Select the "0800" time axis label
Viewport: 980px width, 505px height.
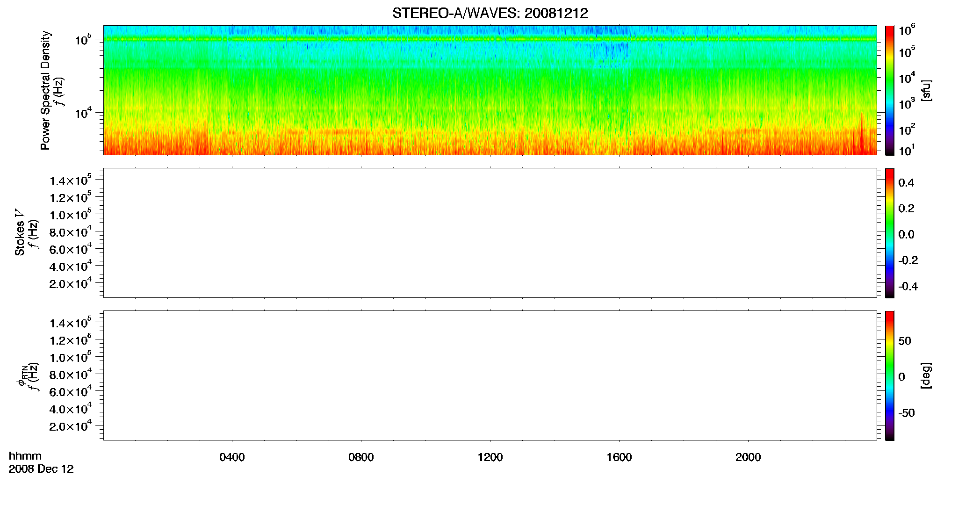pyautogui.click(x=361, y=457)
